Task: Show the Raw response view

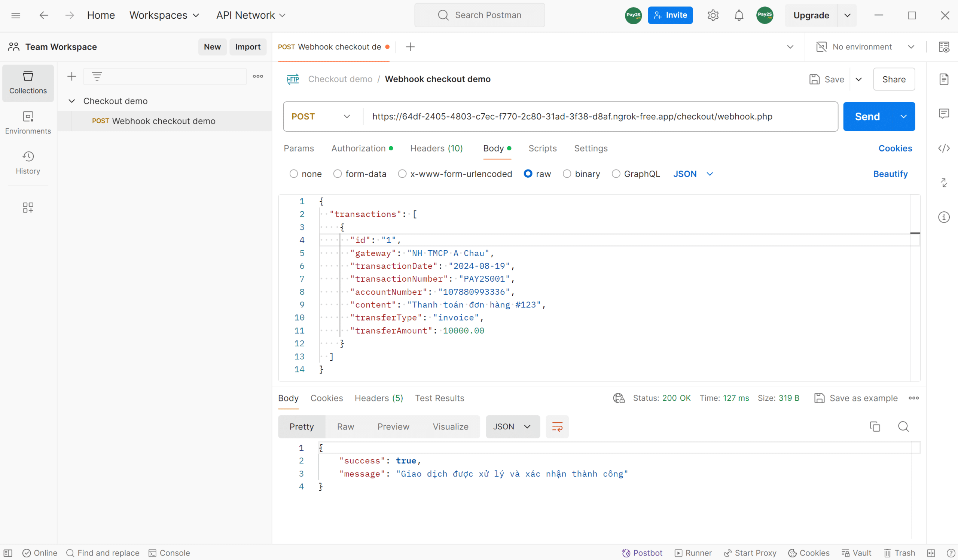Action: [x=345, y=426]
